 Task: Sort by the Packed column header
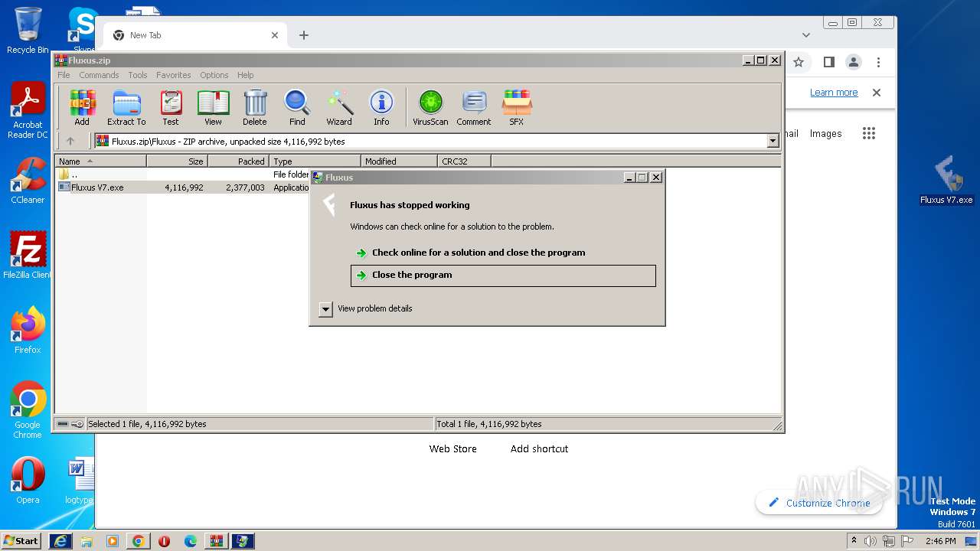[238, 161]
